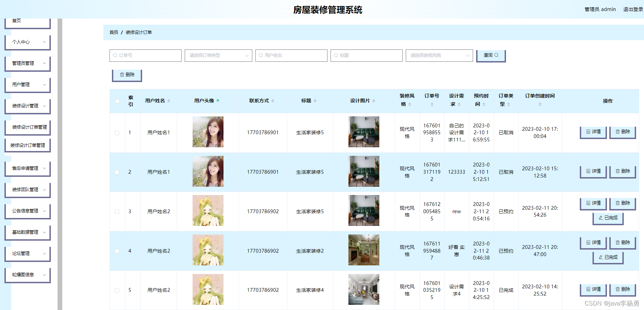Click sidebar vertical scrollbar
This screenshot has width=644, height=310.
(x=60, y=164)
